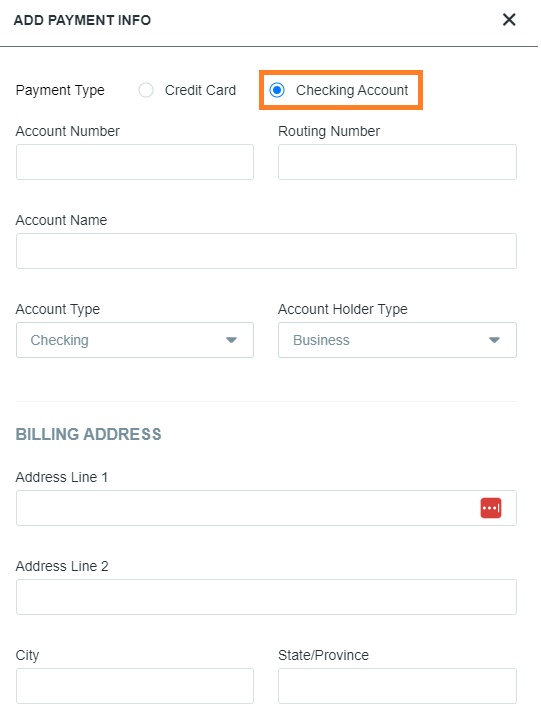
Task: Click the arrow beside Checking
Action: pos(232,342)
